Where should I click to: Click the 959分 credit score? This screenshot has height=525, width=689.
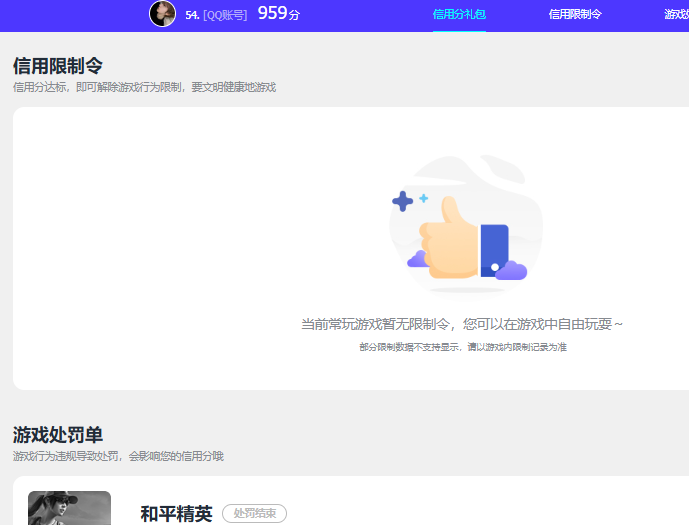pos(279,13)
